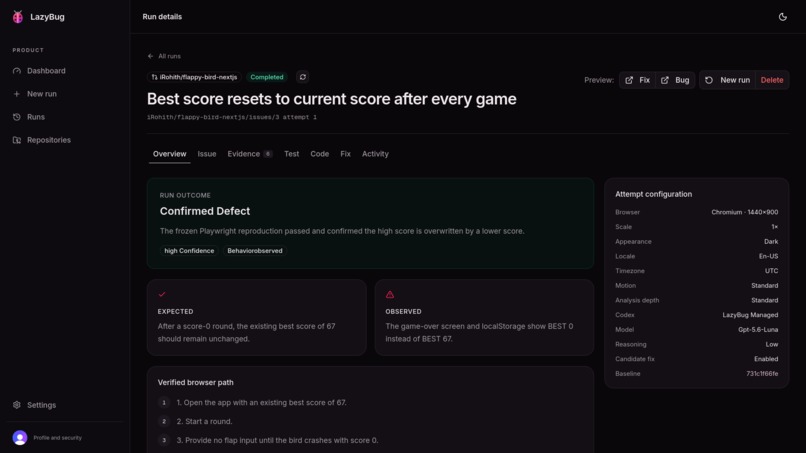806x453 pixels.
Task: Click the Repositories folder icon
Action: click(x=17, y=140)
